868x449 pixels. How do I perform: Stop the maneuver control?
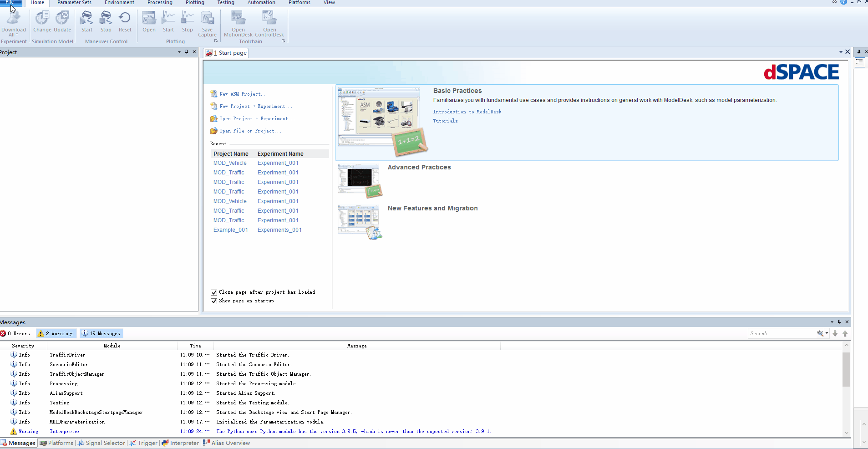(106, 22)
